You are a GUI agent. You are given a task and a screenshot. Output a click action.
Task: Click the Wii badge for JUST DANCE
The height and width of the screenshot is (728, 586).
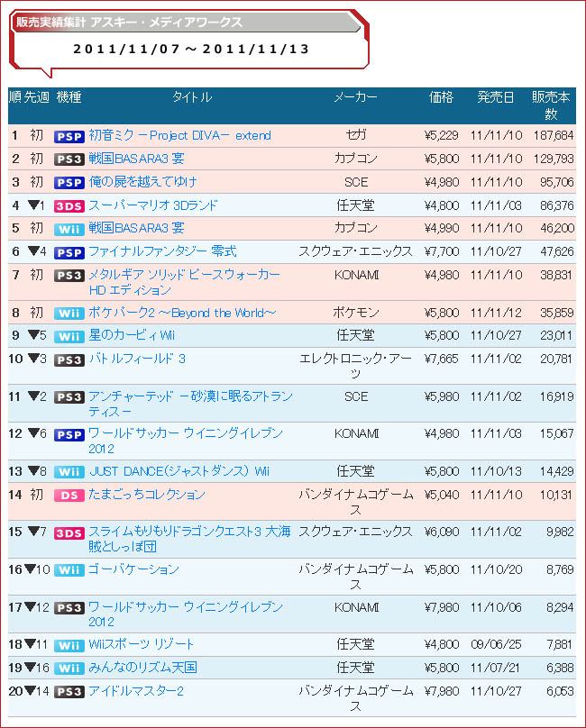(x=69, y=472)
